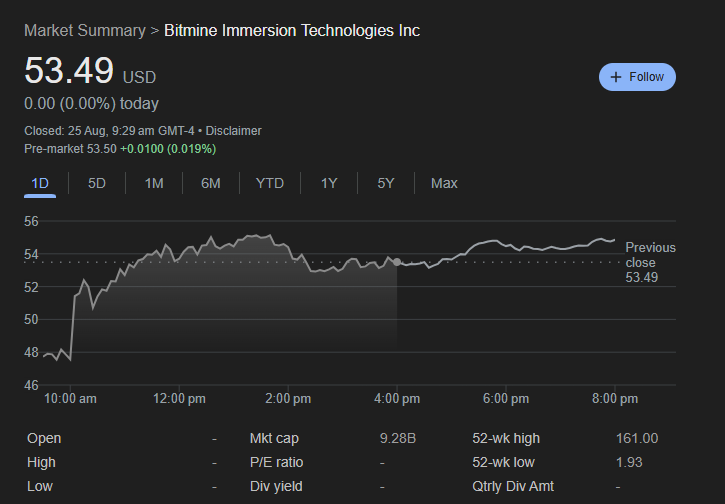725x504 pixels.
Task: Show the 1M price history
Action: (x=154, y=183)
